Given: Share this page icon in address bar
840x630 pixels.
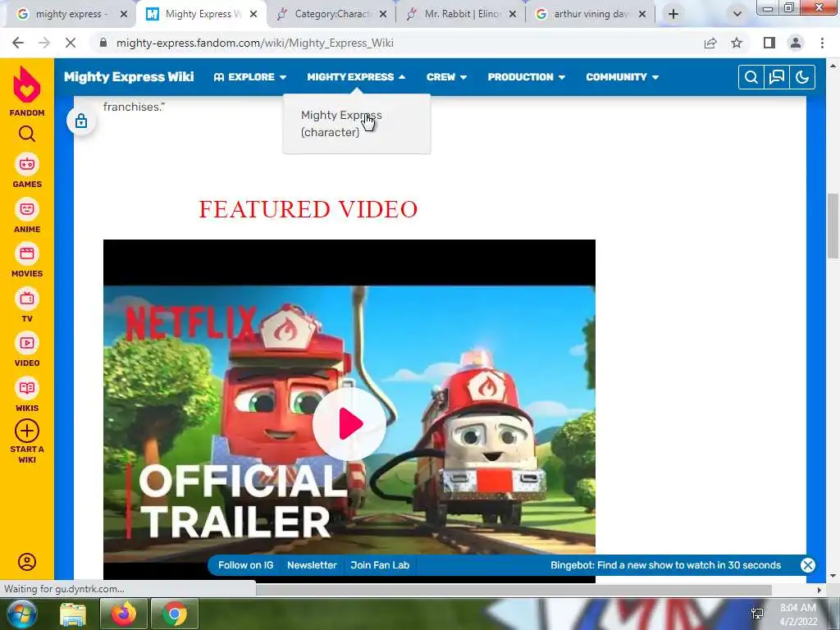Looking at the screenshot, I should click(x=710, y=43).
